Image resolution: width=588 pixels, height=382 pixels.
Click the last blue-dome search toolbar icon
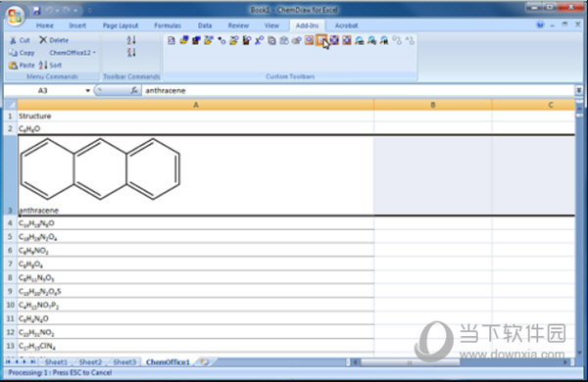point(384,40)
